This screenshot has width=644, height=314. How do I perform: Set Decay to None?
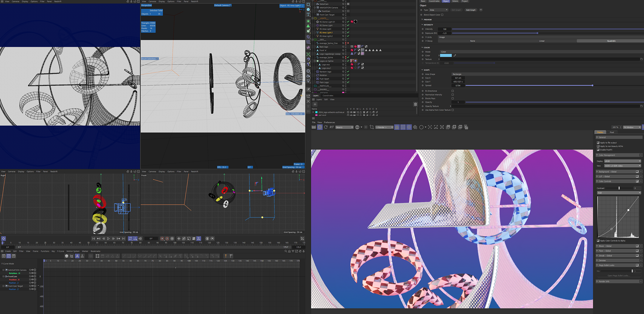pos(473,41)
